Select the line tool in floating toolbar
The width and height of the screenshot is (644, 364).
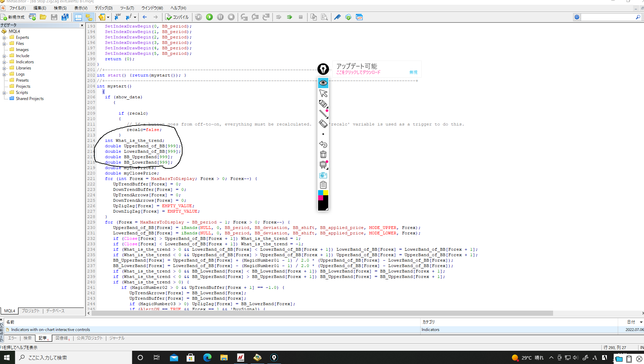pos(323,114)
